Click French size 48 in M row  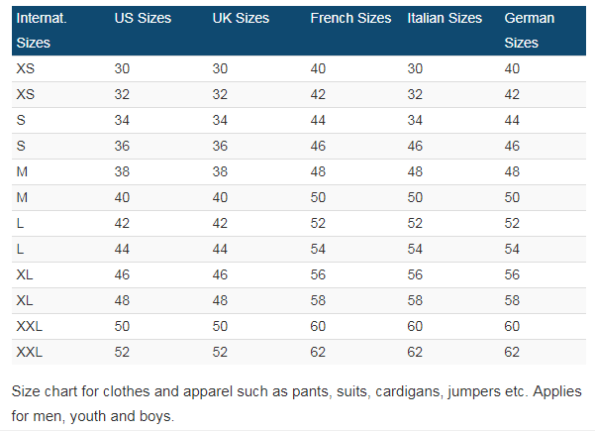pos(318,172)
